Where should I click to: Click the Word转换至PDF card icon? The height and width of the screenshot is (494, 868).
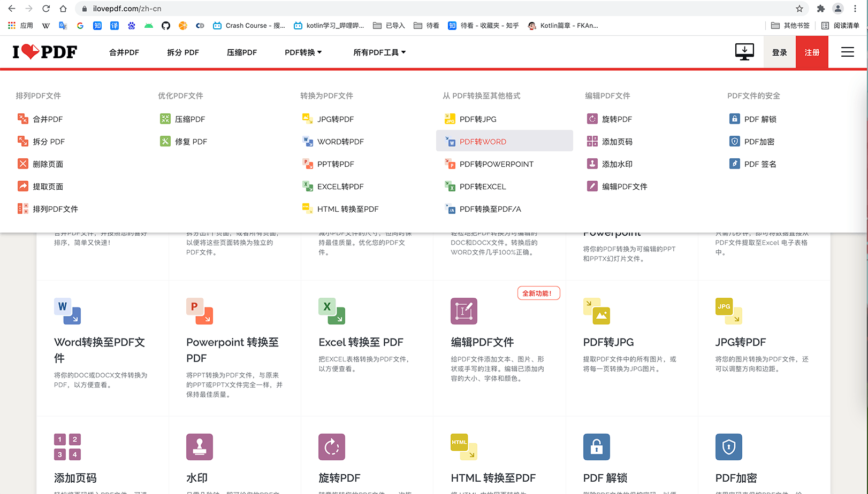67,311
